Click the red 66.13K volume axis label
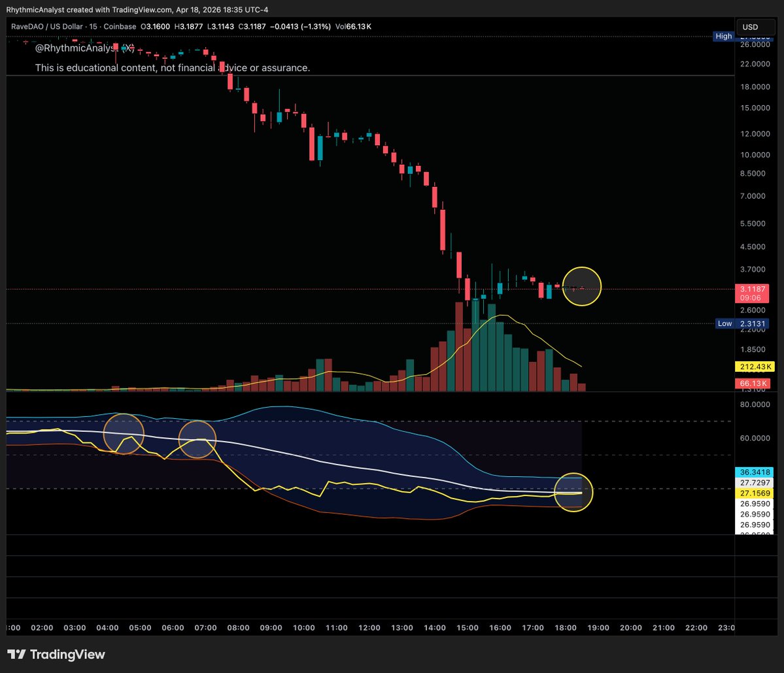The image size is (784, 673). pyautogui.click(x=753, y=384)
